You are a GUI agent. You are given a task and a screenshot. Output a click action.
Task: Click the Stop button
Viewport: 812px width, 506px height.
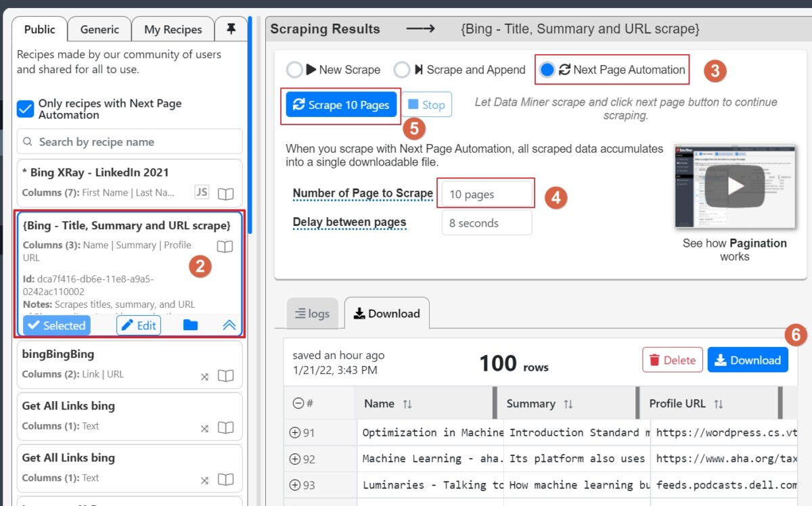pyautogui.click(x=426, y=105)
